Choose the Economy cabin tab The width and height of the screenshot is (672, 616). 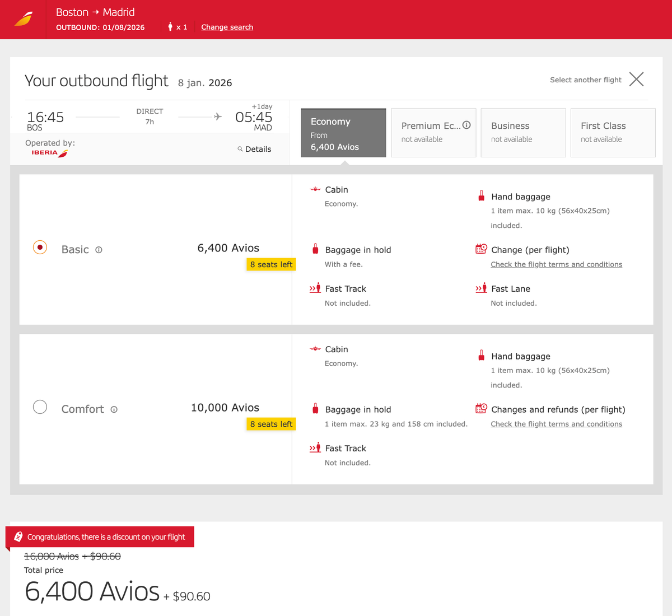[343, 133]
